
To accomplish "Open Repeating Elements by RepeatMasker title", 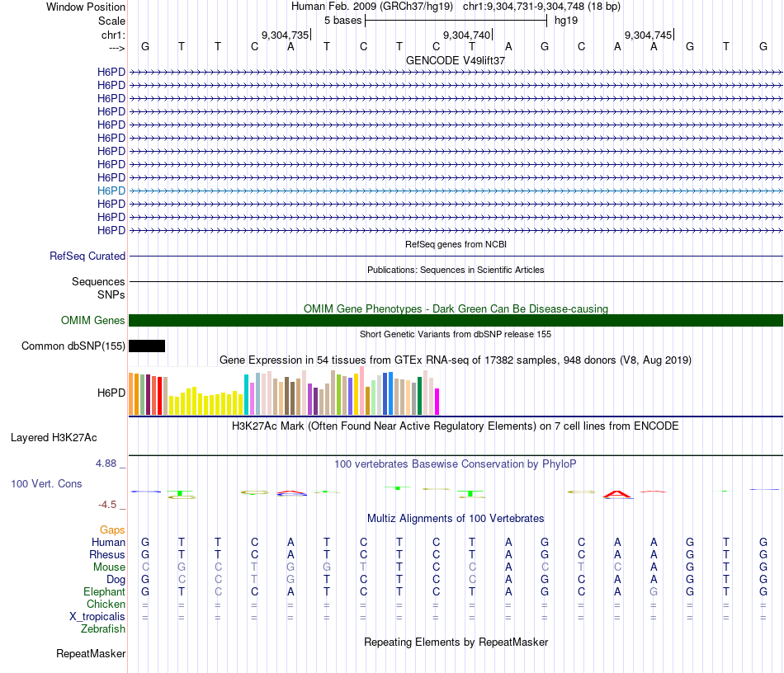I will [x=456, y=642].
